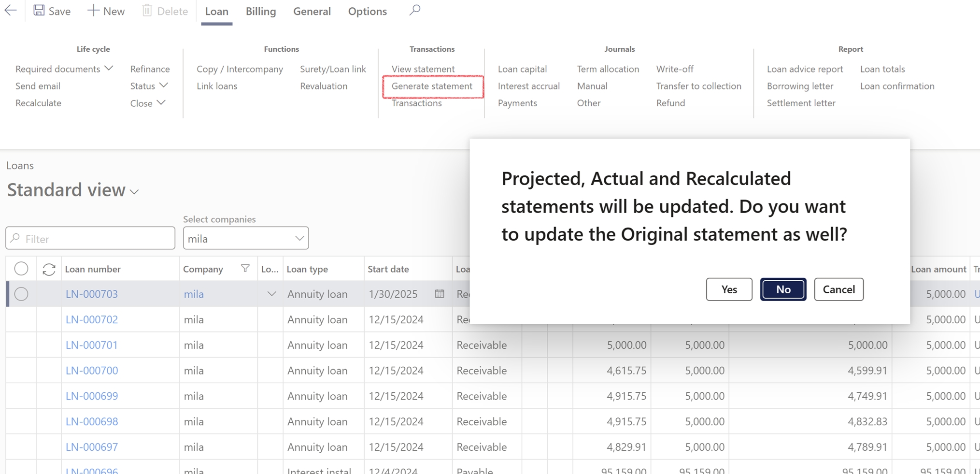Expand the Status dropdown
980x474 pixels.
pyautogui.click(x=164, y=86)
